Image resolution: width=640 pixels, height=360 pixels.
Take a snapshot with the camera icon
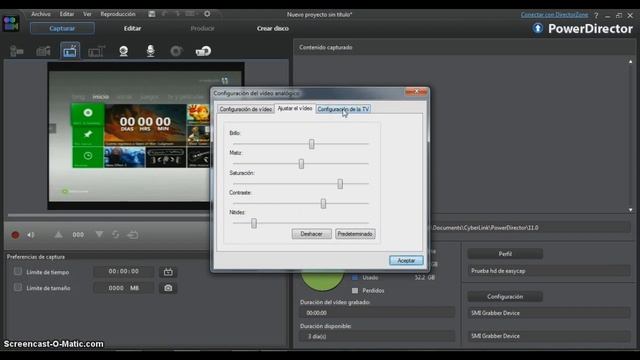pos(168,288)
